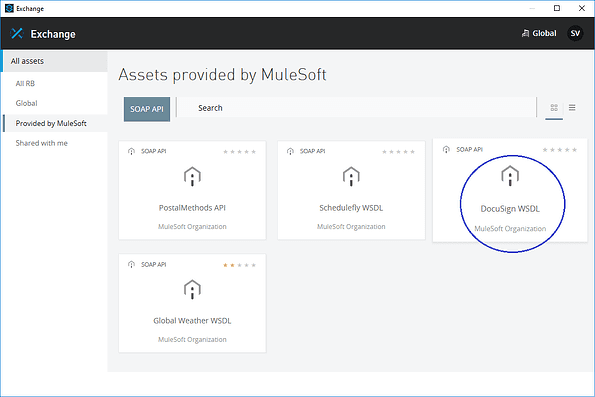
Task: Switch to grid view layout
Action: tap(554, 108)
